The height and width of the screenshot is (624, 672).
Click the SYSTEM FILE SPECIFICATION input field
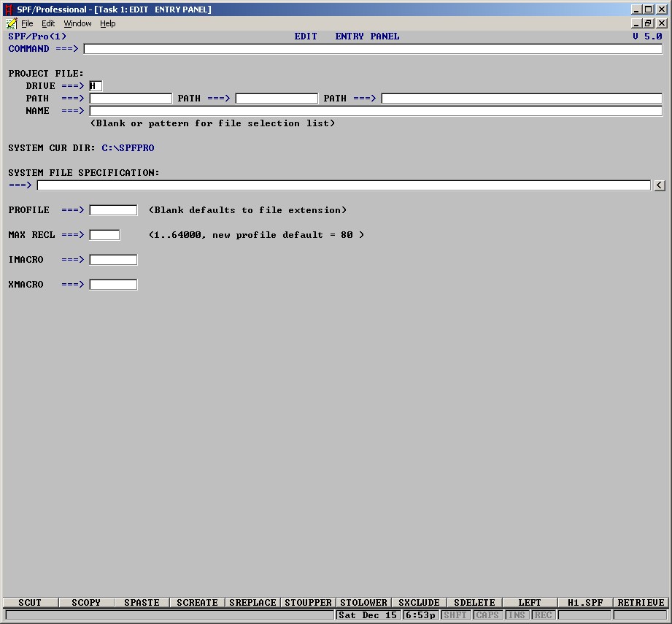click(344, 185)
